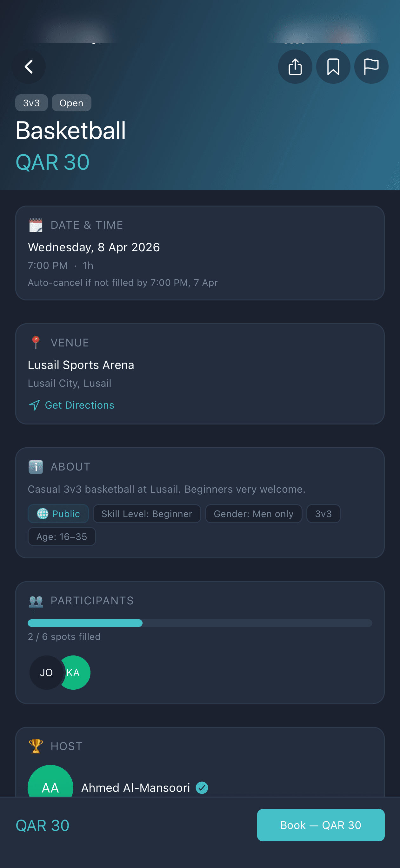Select the Gender: Men only tag
The height and width of the screenshot is (868, 400).
(x=254, y=514)
